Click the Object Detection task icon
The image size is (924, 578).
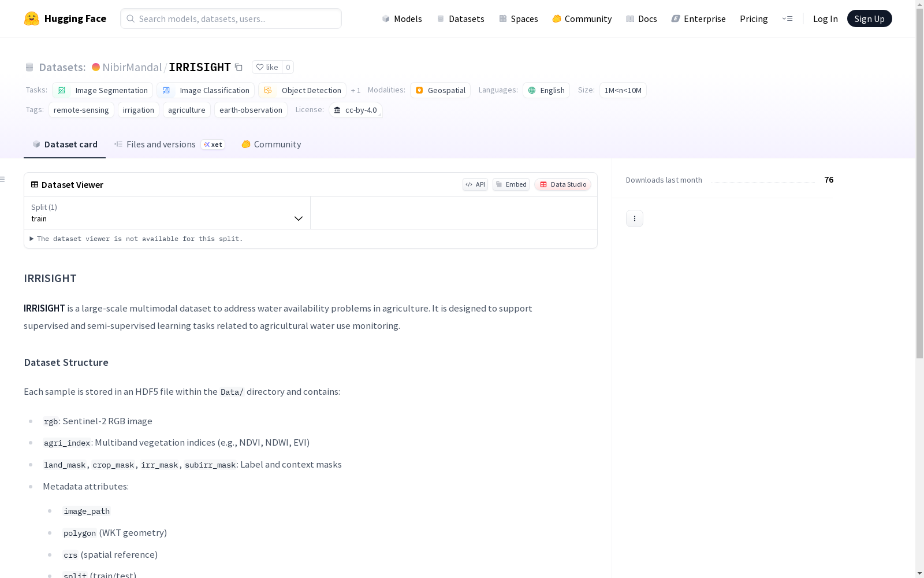(268, 90)
